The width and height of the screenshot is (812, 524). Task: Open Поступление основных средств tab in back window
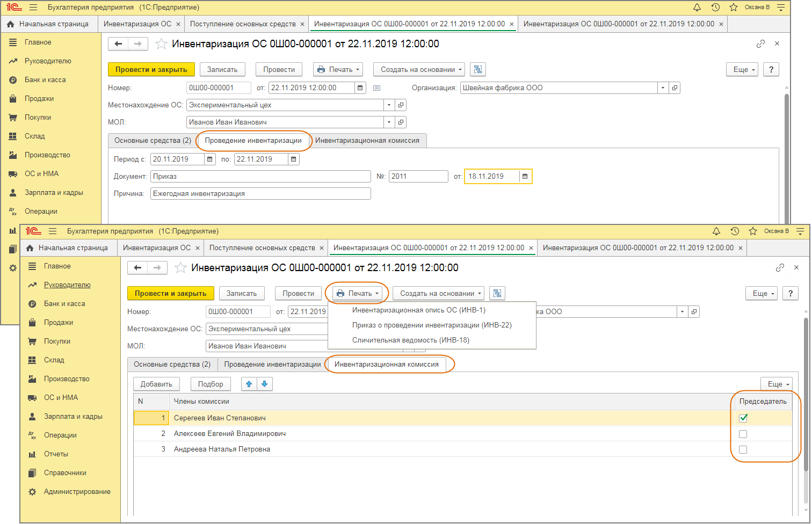[247, 24]
